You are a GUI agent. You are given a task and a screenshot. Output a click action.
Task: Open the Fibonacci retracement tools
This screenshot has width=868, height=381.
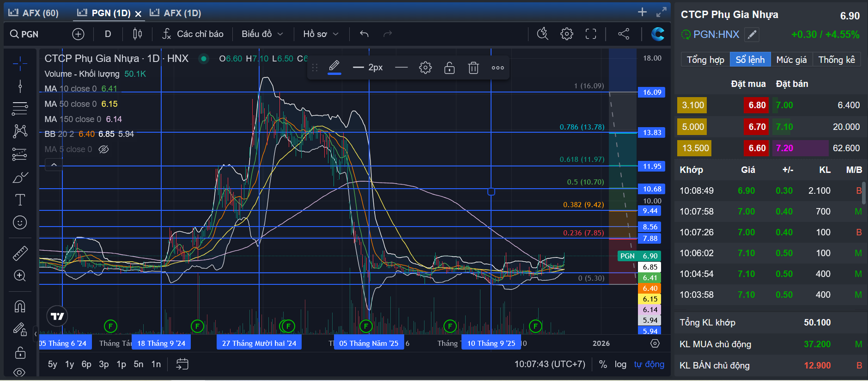(19, 109)
